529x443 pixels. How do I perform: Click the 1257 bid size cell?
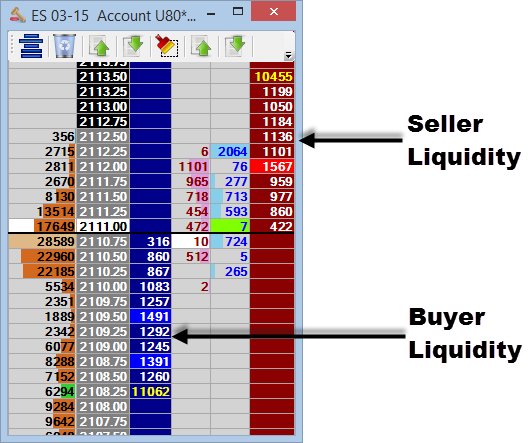(150, 301)
